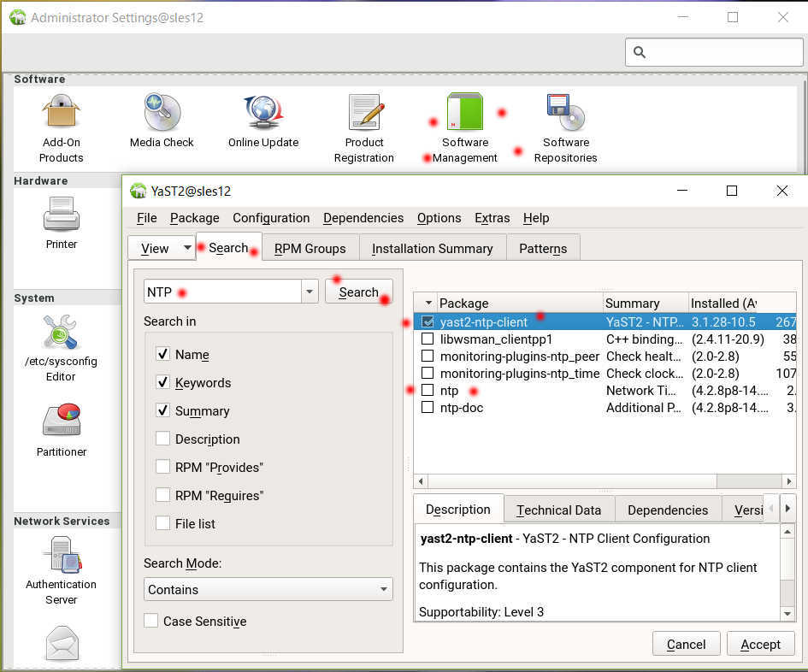The height and width of the screenshot is (672, 808).
Task: Open /etc/sysconfig Editor
Action: (61, 348)
